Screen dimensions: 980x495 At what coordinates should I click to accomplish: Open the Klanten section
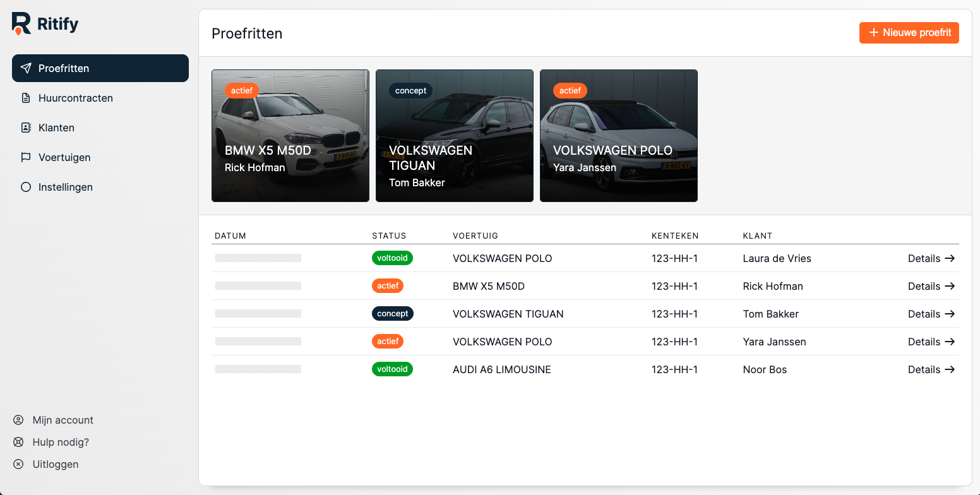coord(100,128)
